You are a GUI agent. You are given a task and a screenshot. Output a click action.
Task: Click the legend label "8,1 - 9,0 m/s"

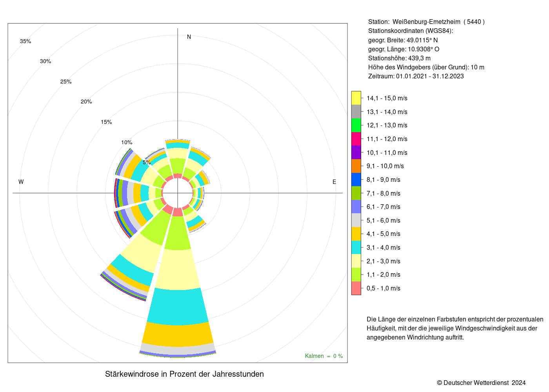pyautogui.click(x=384, y=180)
